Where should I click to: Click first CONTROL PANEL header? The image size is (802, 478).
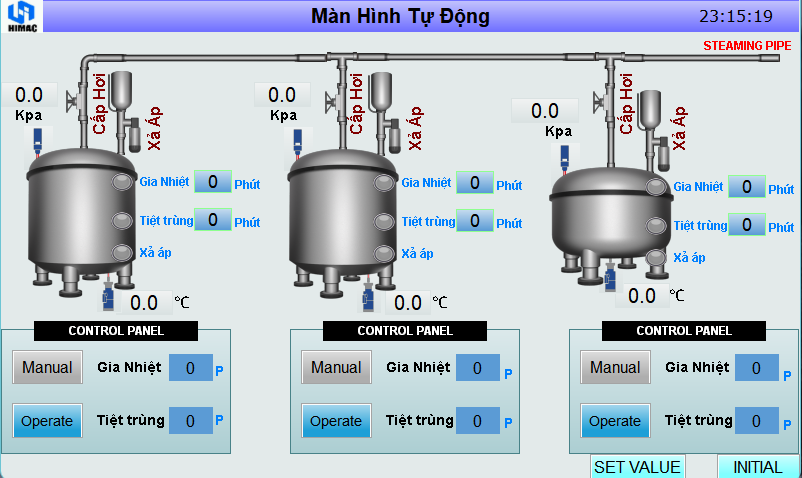[x=116, y=331]
